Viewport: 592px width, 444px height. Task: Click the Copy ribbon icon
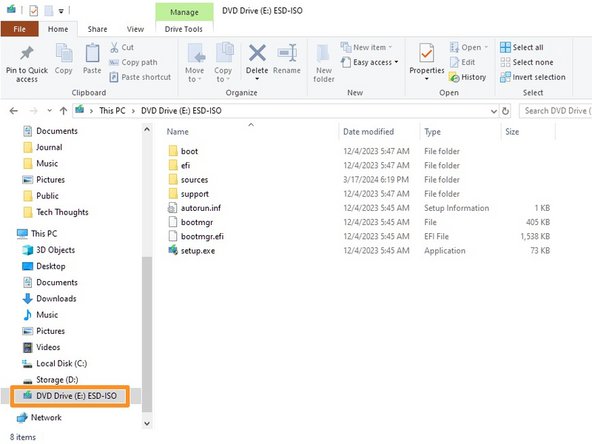[64, 52]
